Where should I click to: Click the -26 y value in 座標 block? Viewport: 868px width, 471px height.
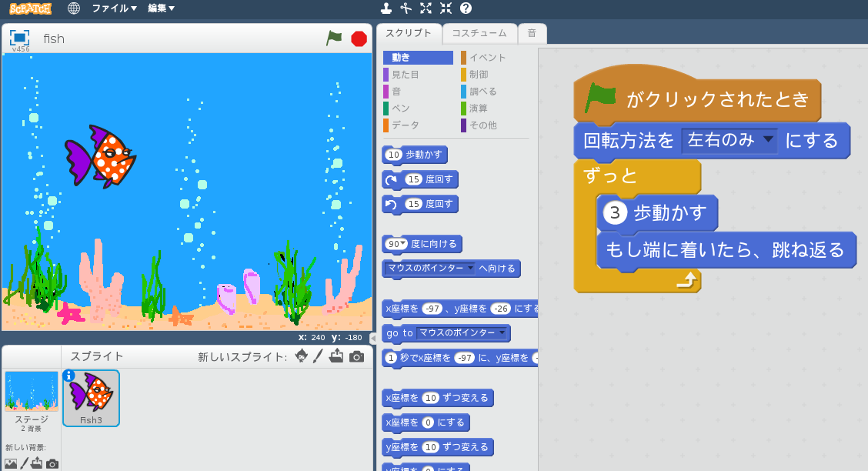501,309
